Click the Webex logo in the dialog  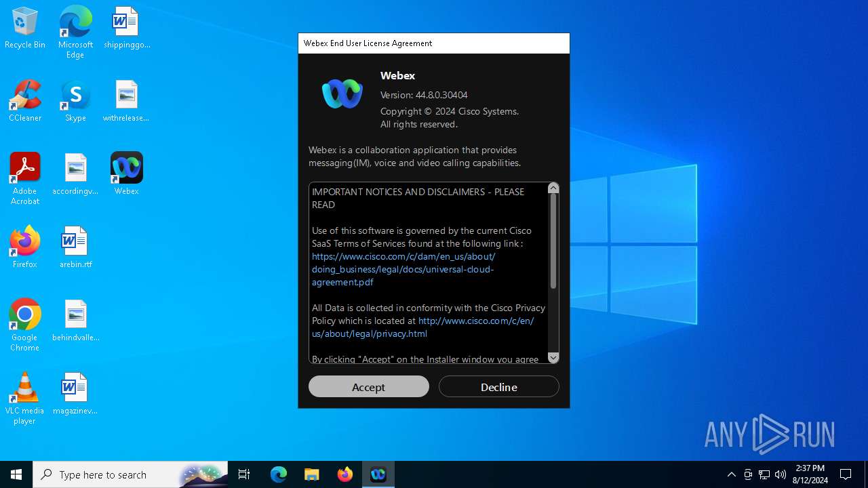coord(342,94)
